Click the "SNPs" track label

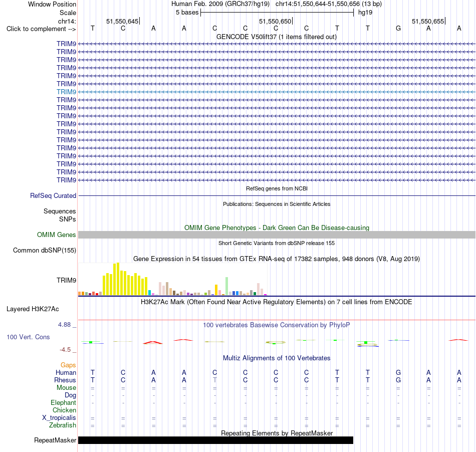pyautogui.click(x=68, y=219)
